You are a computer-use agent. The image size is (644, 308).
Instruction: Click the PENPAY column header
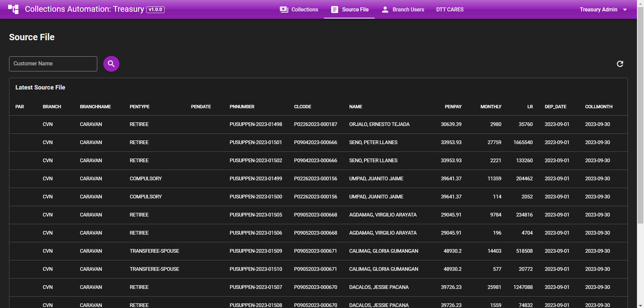click(453, 107)
